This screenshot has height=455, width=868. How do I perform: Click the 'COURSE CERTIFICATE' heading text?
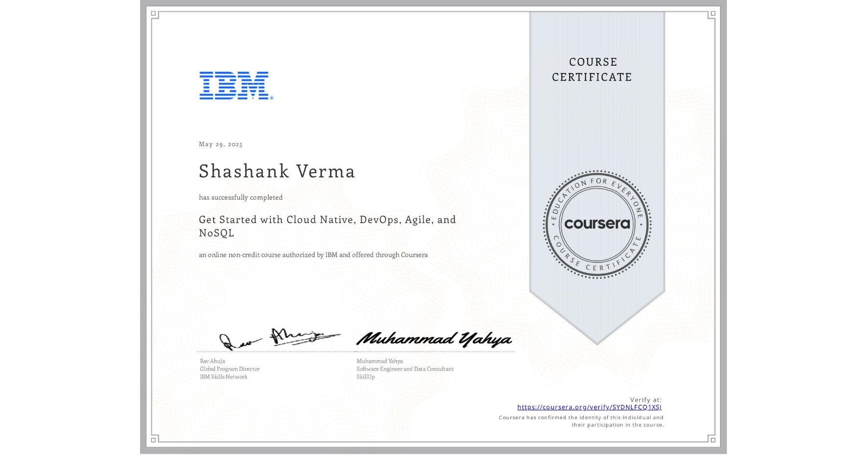coord(590,69)
